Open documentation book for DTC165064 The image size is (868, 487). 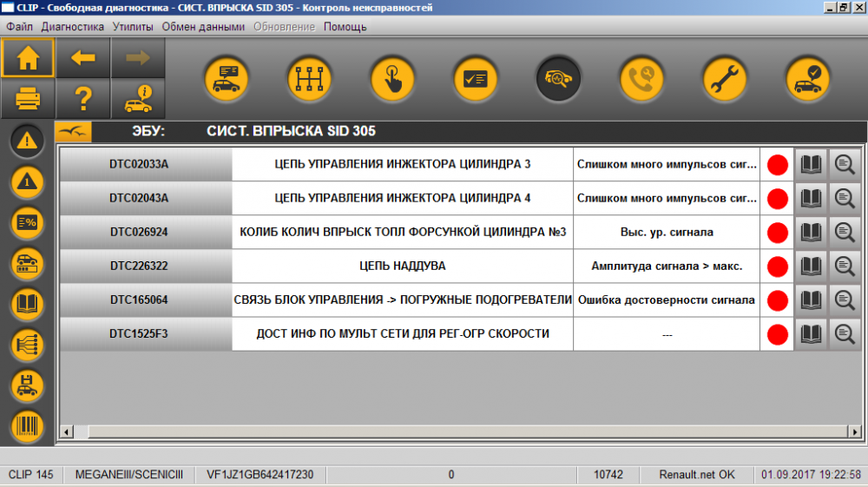(x=811, y=300)
